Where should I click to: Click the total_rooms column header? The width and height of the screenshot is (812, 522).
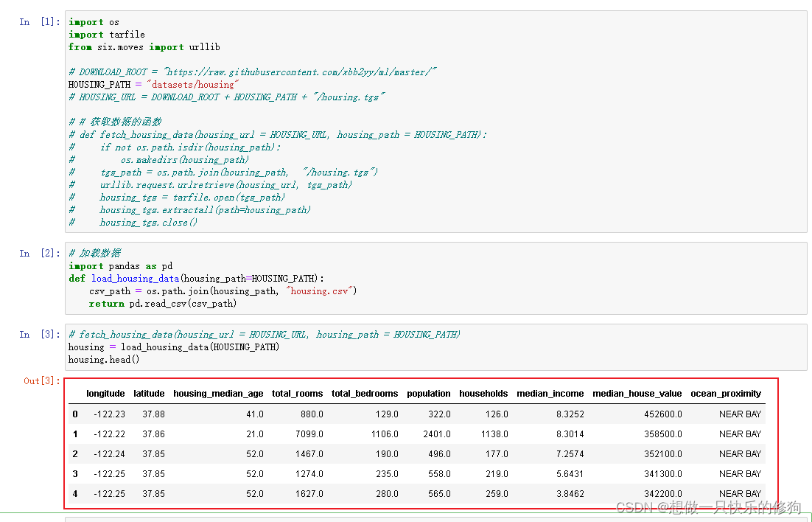tap(297, 394)
